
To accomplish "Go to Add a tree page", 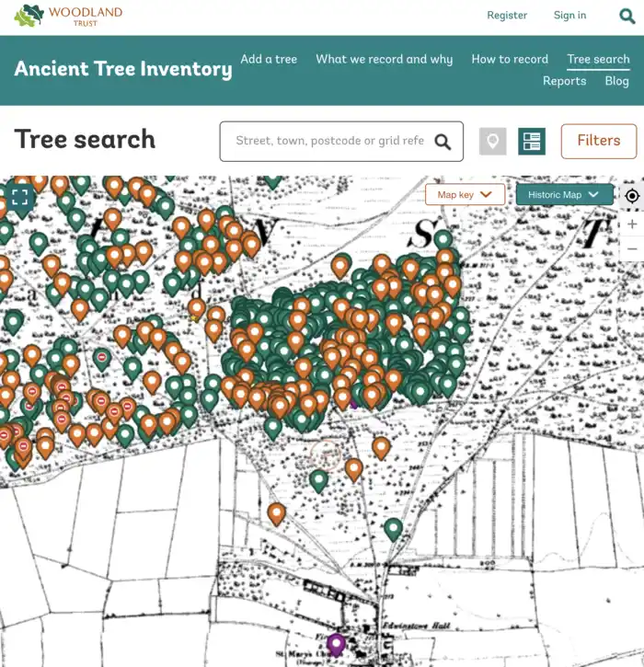I will tap(269, 59).
